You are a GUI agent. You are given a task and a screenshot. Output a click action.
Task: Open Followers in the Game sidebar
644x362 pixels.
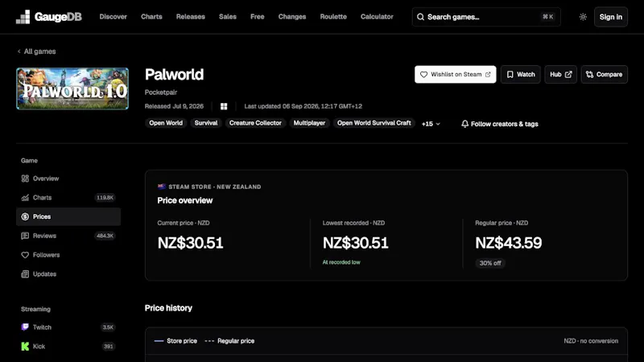tap(68, 255)
